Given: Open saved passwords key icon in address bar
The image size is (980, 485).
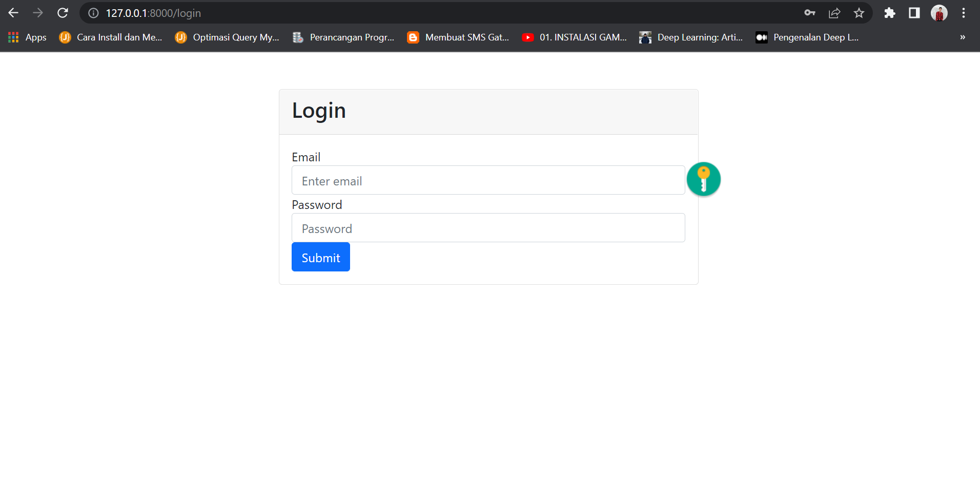Looking at the screenshot, I should (809, 13).
